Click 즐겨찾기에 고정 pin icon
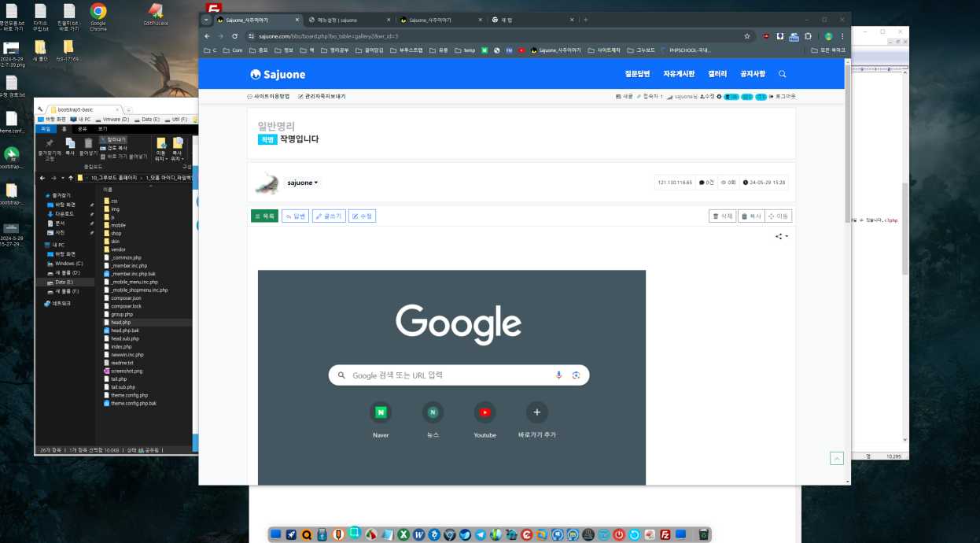 (x=50, y=148)
